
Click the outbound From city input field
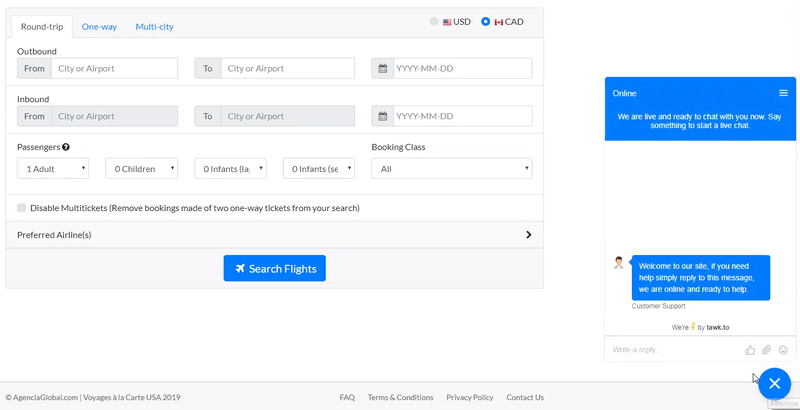tap(114, 68)
